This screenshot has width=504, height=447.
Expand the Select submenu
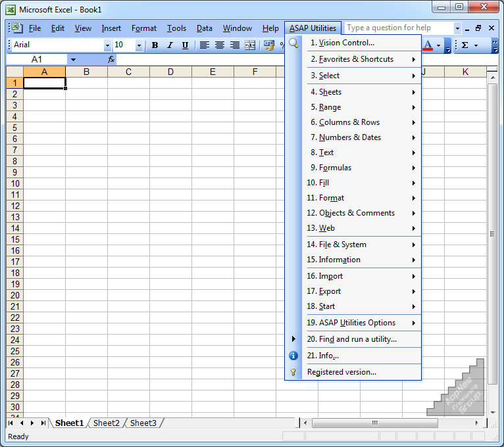tap(362, 76)
